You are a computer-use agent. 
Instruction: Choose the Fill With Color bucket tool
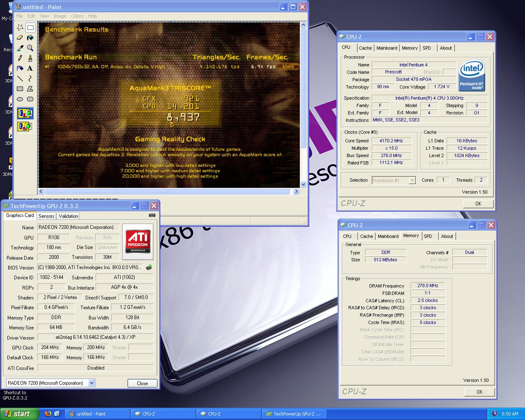click(30, 38)
